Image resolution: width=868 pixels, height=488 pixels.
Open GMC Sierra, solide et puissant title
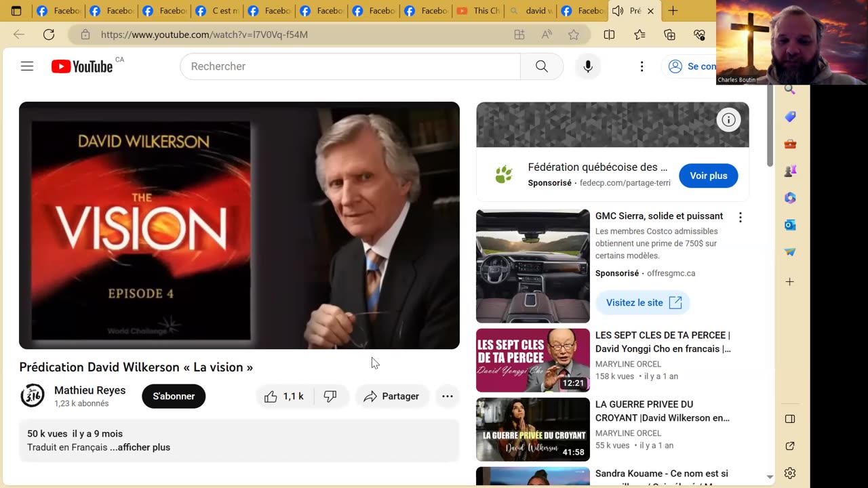coord(659,216)
